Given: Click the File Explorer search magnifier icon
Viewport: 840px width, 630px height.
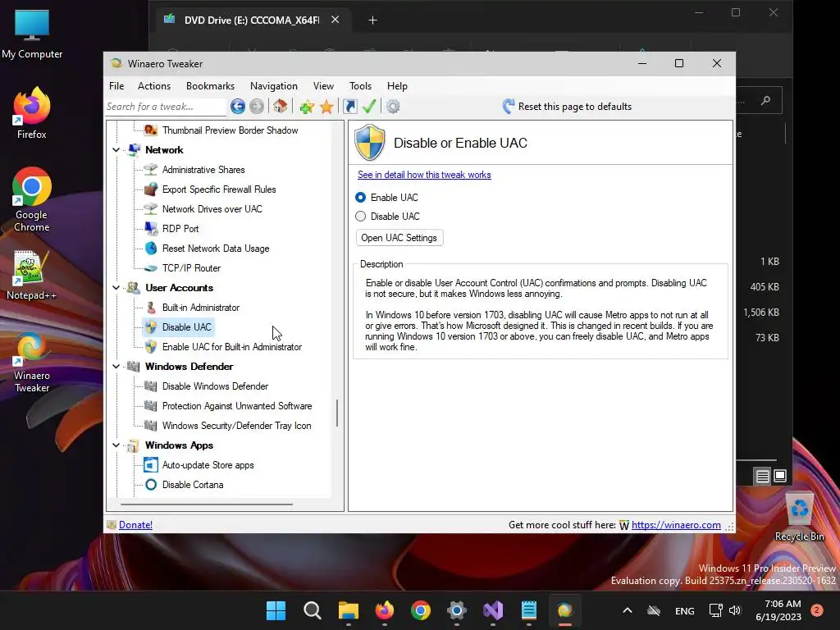Looking at the screenshot, I should (x=765, y=100).
